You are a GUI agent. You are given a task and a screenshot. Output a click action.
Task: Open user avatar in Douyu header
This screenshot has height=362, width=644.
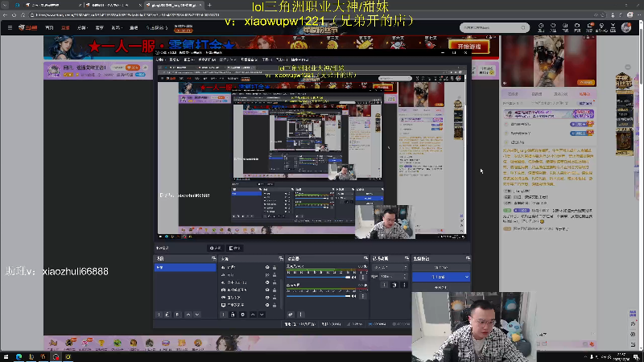626,27
